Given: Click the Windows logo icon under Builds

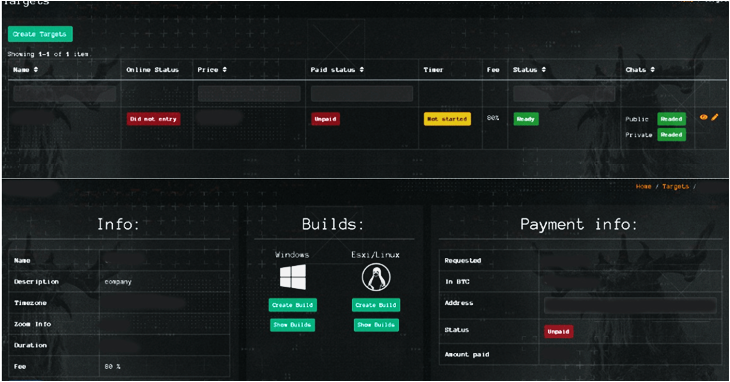Looking at the screenshot, I should click(293, 277).
